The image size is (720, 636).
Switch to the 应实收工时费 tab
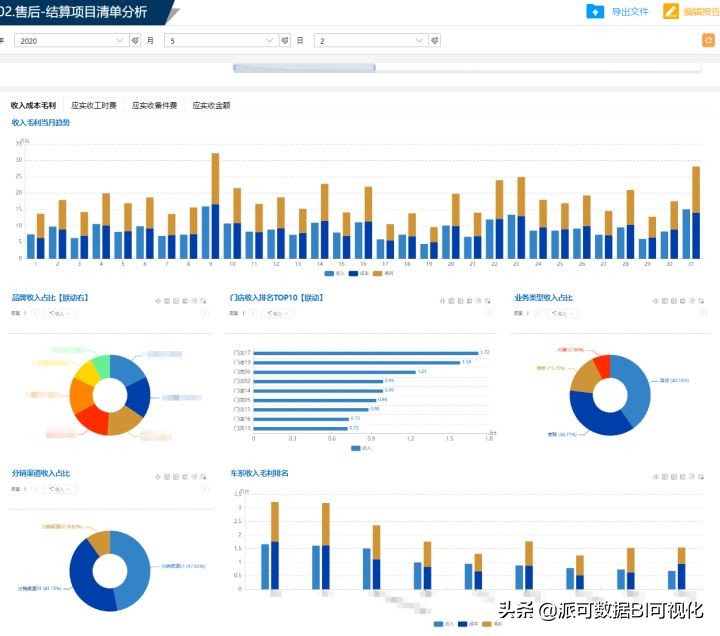point(94,105)
